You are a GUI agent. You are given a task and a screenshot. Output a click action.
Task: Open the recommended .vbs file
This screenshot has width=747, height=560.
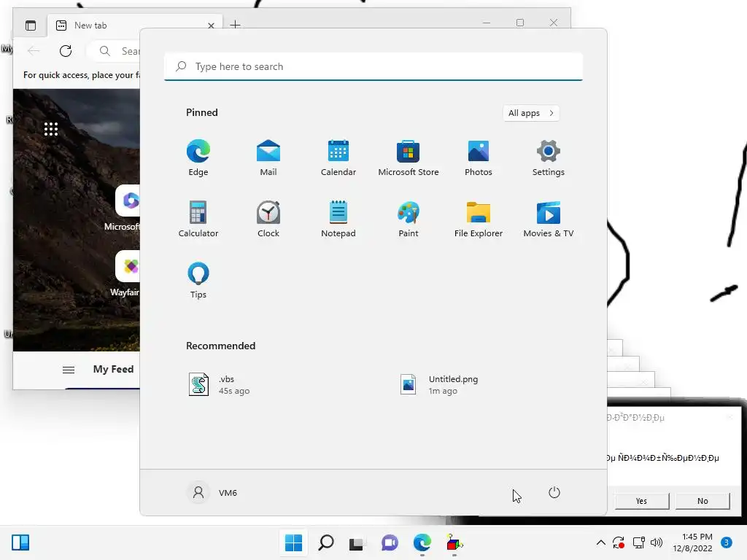219,385
